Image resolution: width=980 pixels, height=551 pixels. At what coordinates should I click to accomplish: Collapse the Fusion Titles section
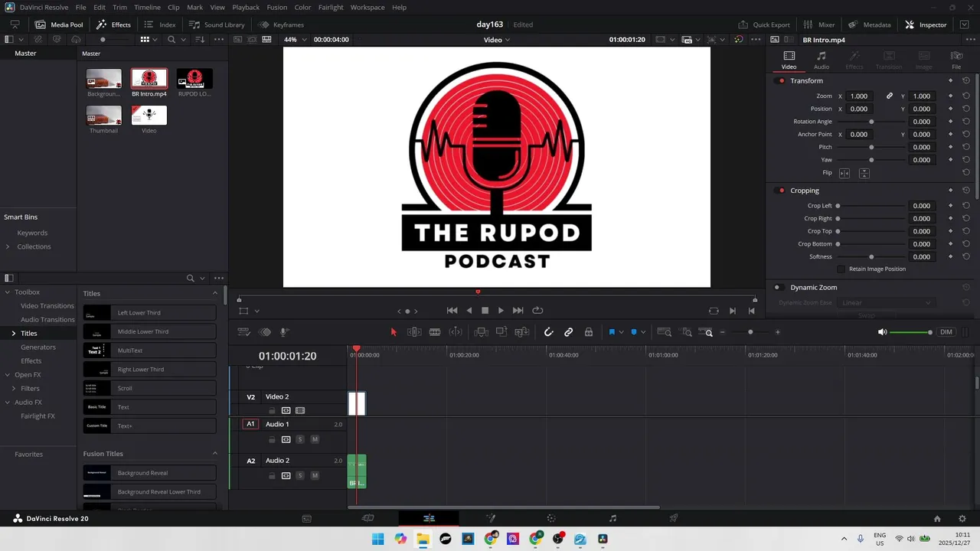click(215, 454)
